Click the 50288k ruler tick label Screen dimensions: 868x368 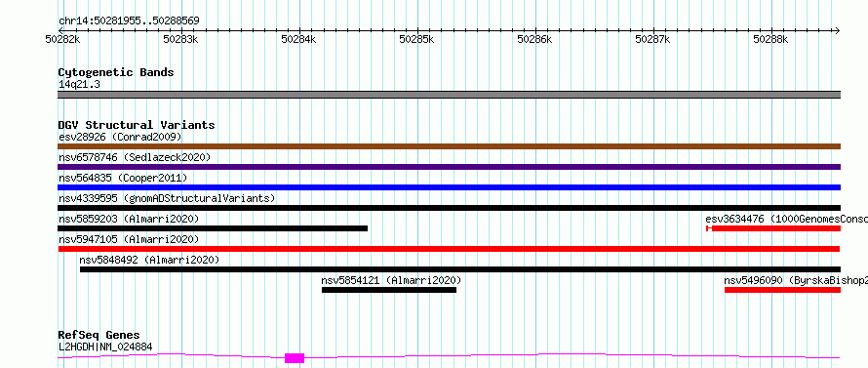[770, 39]
